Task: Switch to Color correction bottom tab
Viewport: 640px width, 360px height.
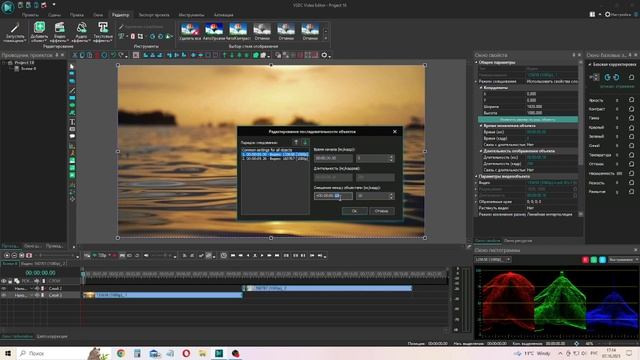Action: [52, 336]
